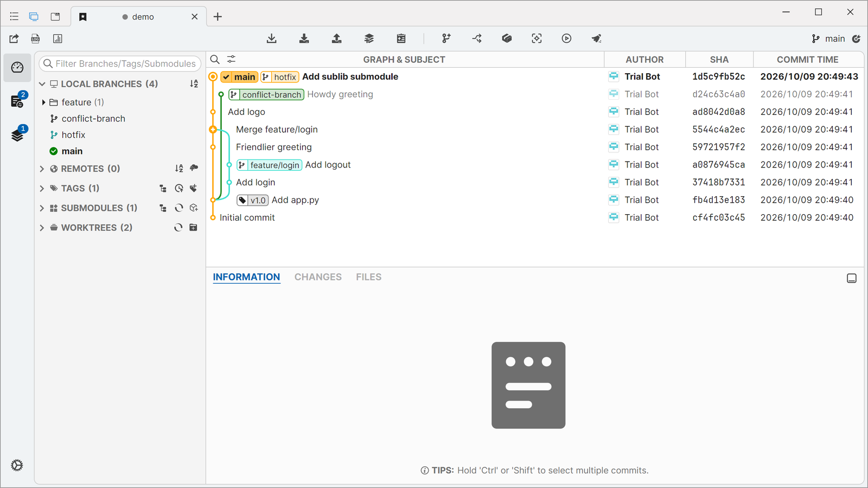The width and height of the screenshot is (868, 488).
Task: Add a new submodule
Action: tap(194, 208)
